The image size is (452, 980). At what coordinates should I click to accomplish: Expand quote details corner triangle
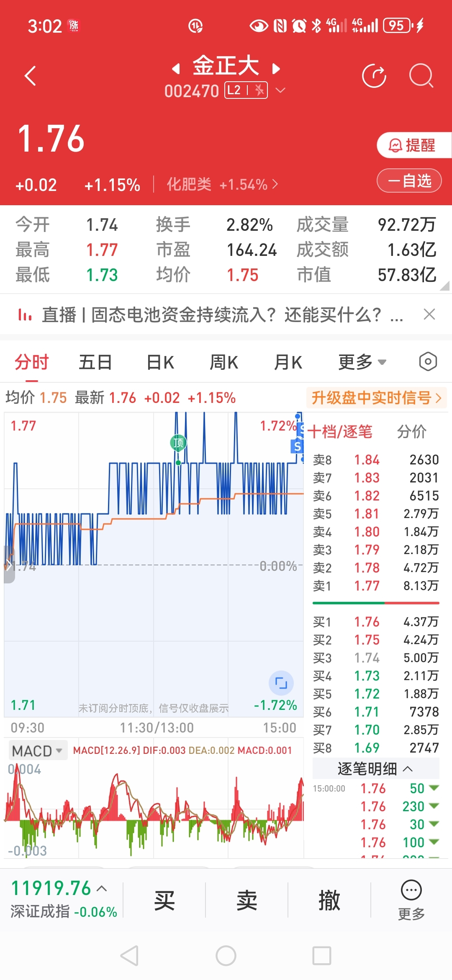445,286
